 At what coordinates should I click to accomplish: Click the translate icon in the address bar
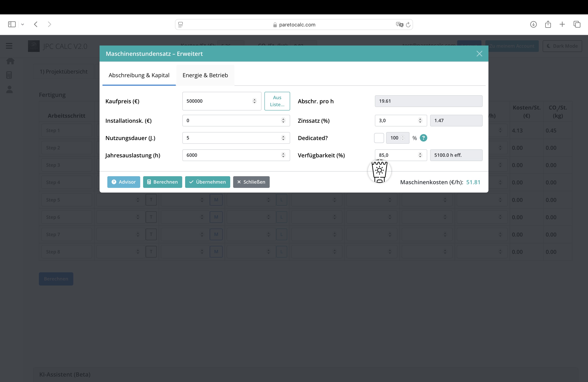399,25
